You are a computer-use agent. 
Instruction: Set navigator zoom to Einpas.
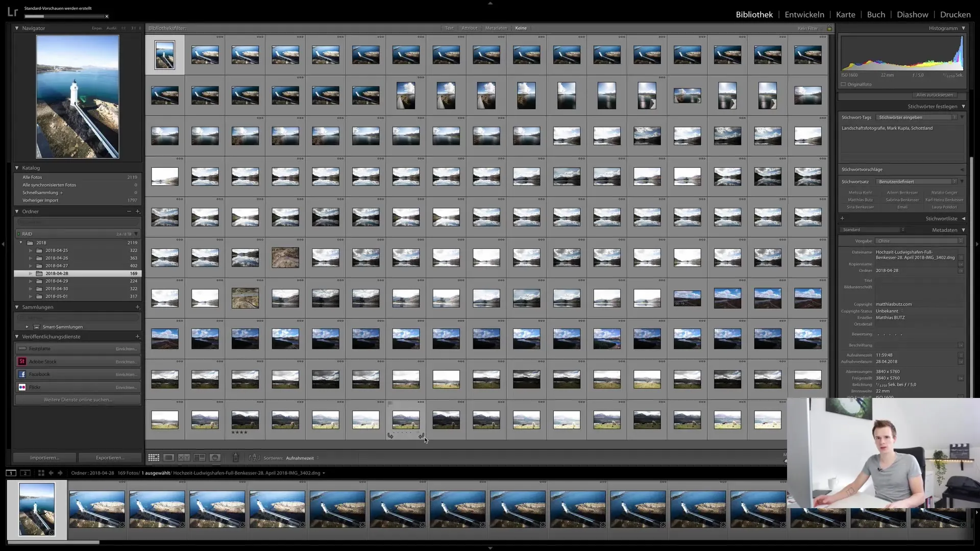click(96, 28)
